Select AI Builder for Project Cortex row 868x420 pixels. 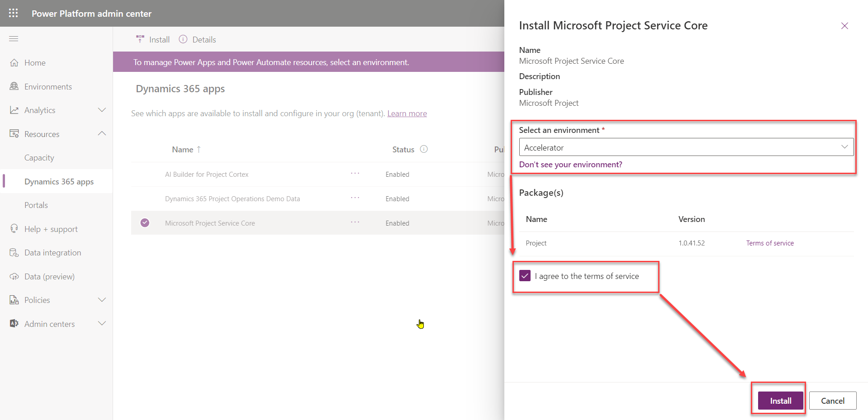click(207, 175)
